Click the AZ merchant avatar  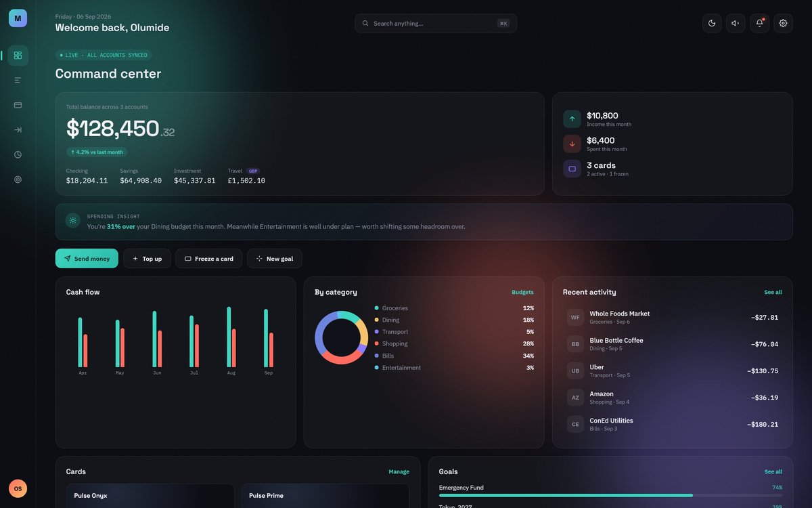[575, 398]
